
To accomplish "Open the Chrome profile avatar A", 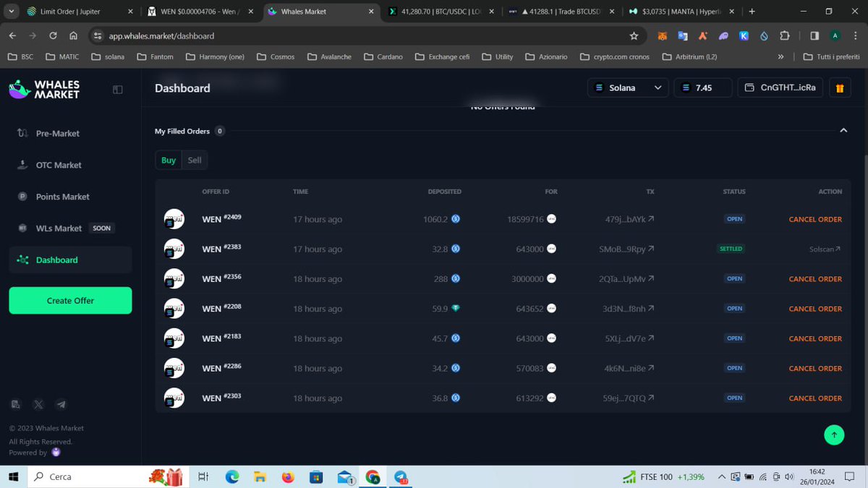I will pyautogui.click(x=835, y=35).
